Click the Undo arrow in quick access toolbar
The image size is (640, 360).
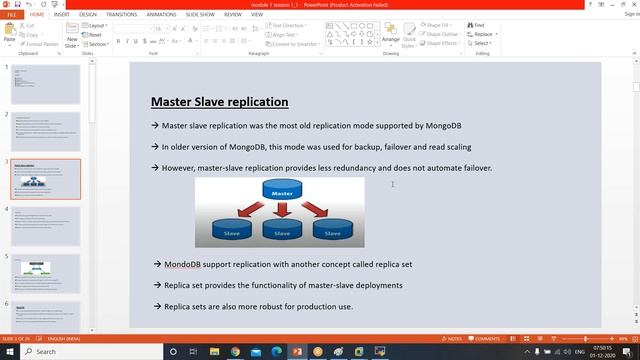point(29,4)
